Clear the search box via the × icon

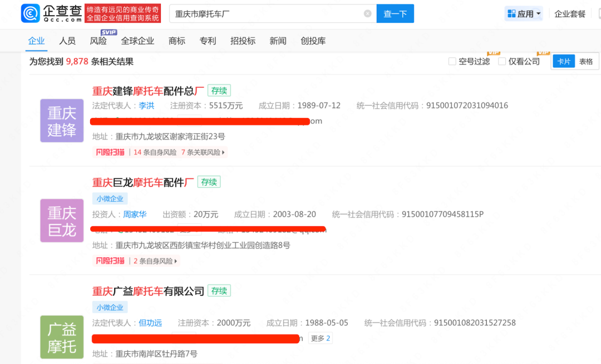coord(366,13)
